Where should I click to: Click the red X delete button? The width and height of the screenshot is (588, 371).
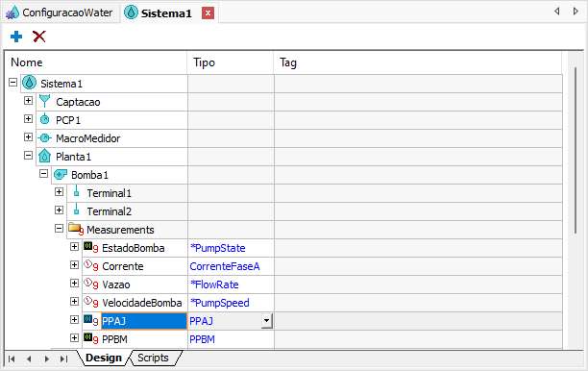[x=39, y=37]
